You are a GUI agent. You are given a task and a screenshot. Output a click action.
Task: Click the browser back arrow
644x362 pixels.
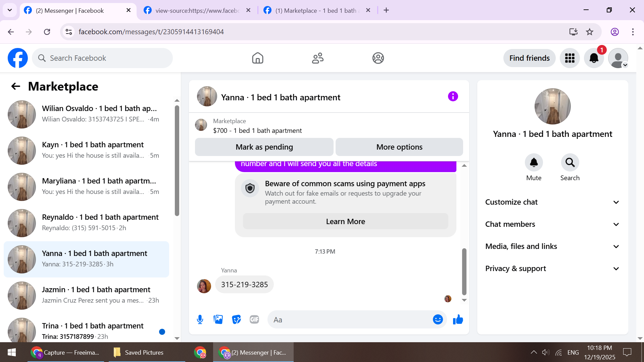[x=11, y=32]
